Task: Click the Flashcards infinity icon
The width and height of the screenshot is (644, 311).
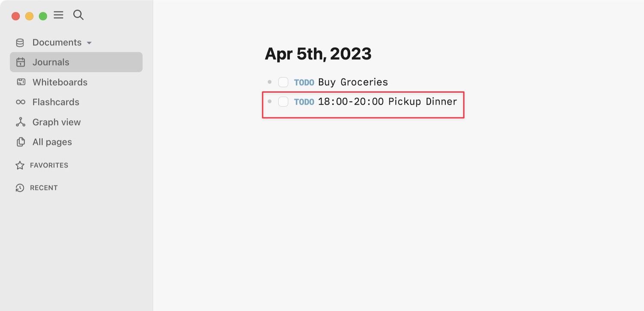Action: [21, 102]
